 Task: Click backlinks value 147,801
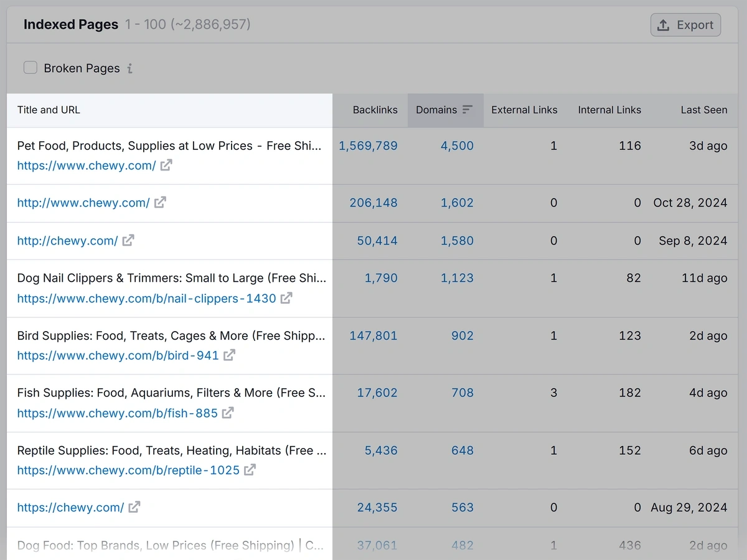374,335
